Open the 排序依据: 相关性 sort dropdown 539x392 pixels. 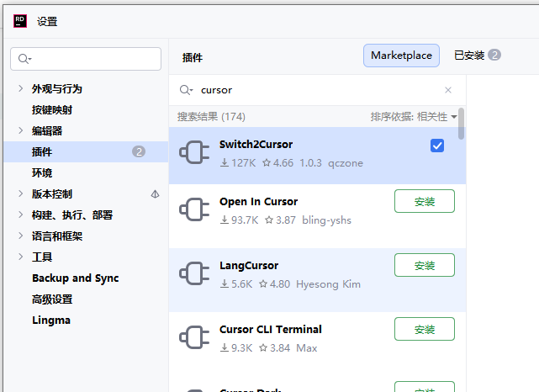[x=414, y=117]
